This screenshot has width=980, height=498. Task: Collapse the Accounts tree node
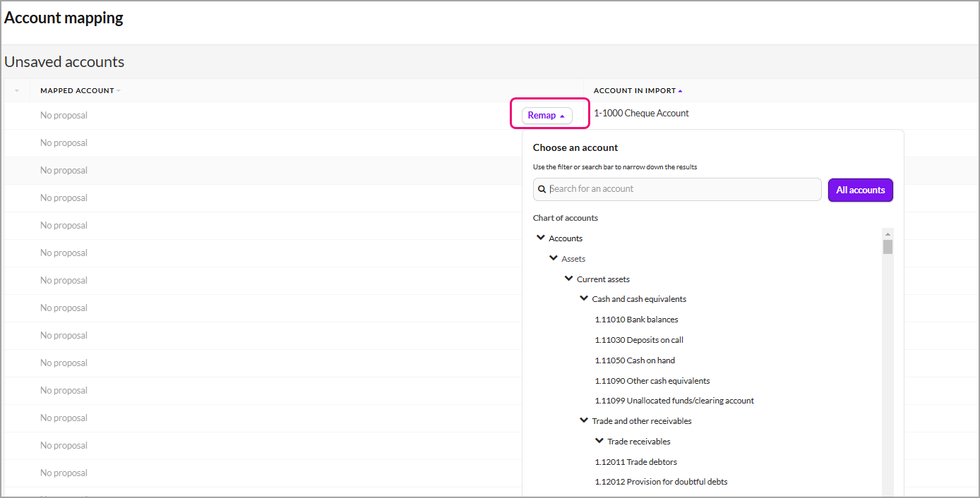541,238
